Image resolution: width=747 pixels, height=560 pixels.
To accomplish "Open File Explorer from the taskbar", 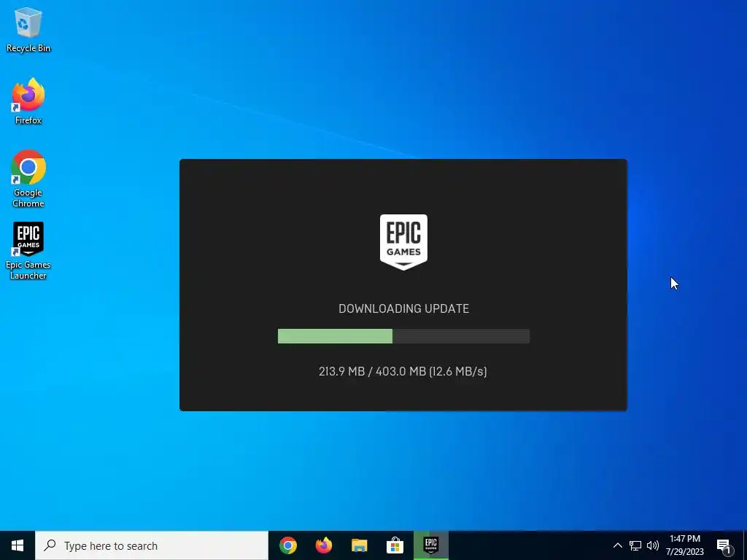I will 360,545.
